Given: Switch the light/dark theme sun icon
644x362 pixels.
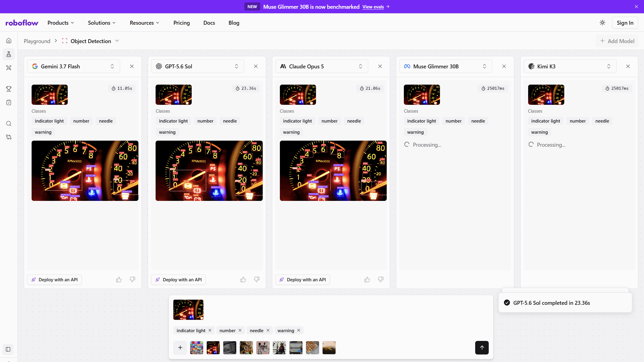Looking at the screenshot, I should point(602,23).
